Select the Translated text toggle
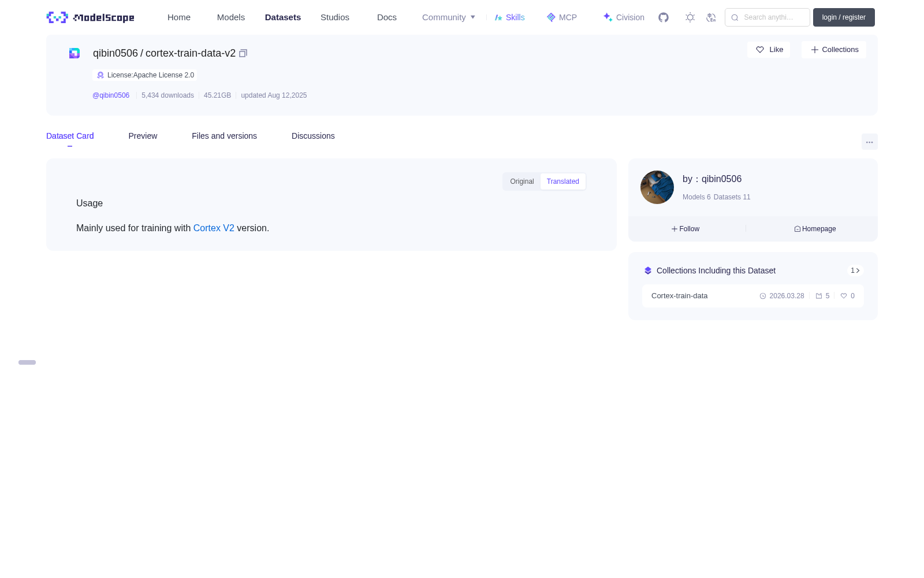This screenshot has height=578, width=924. tap(563, 181)
